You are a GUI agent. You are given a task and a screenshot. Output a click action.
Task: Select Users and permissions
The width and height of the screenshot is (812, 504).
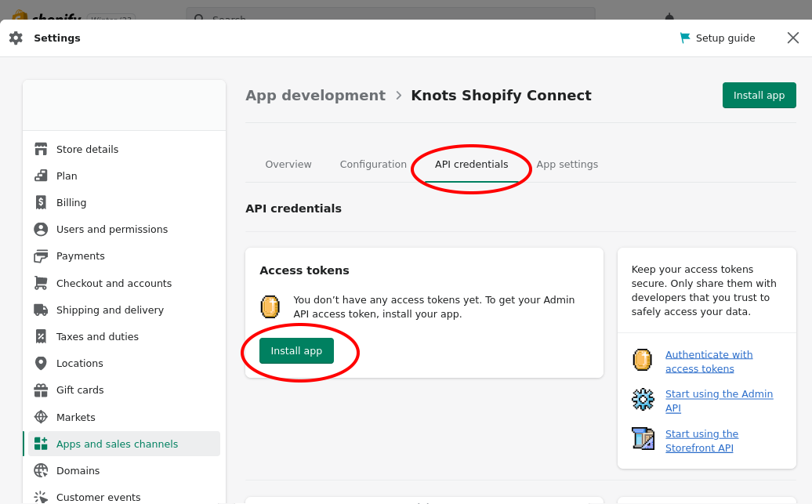125,229
